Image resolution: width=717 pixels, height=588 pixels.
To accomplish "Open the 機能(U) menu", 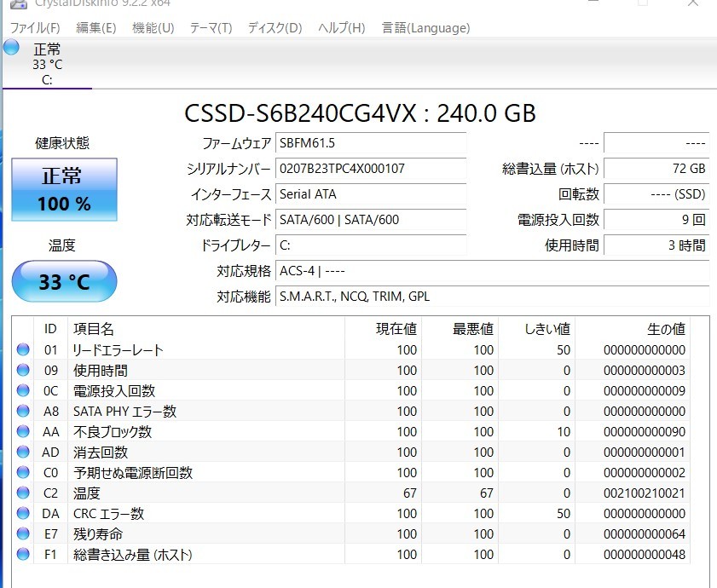I will tap(153, 28).
